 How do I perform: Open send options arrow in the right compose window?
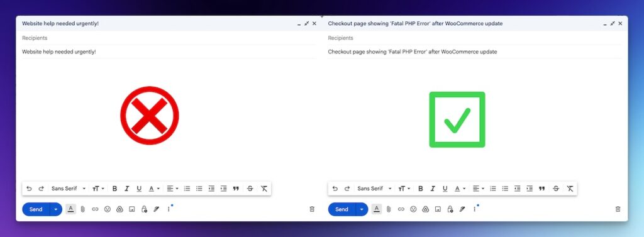point(362,209)
